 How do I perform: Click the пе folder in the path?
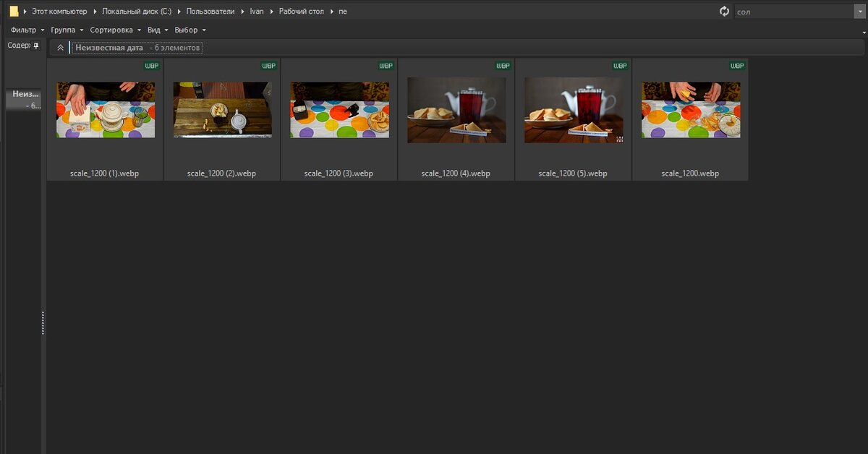(343, 12)
